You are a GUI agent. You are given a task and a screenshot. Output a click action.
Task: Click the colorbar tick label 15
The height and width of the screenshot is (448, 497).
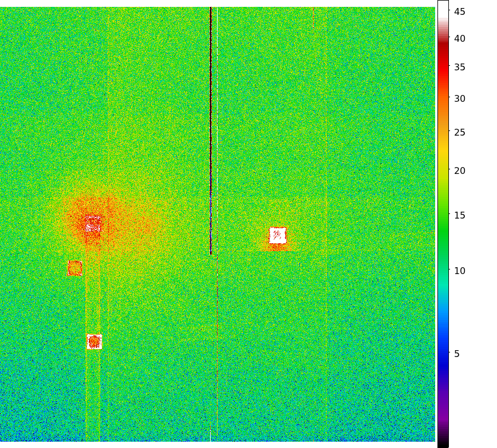coord(459,216)
